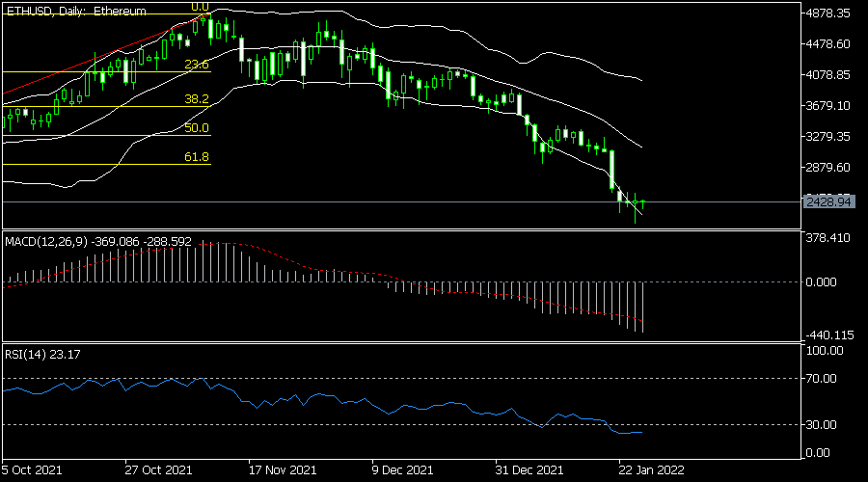Select the 0.0 Fibonacci level label
The width and height of the screenshot is (868, 482).
(x=200, y=7)
